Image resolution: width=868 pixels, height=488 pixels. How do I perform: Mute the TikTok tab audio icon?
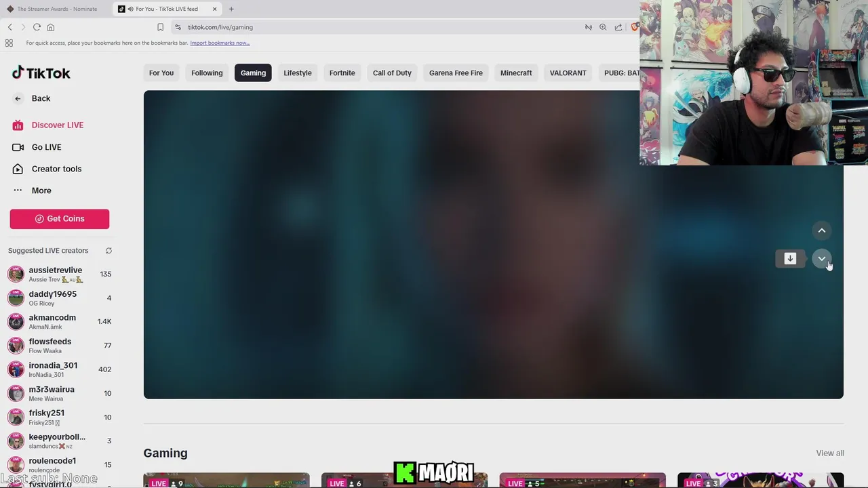130,9
